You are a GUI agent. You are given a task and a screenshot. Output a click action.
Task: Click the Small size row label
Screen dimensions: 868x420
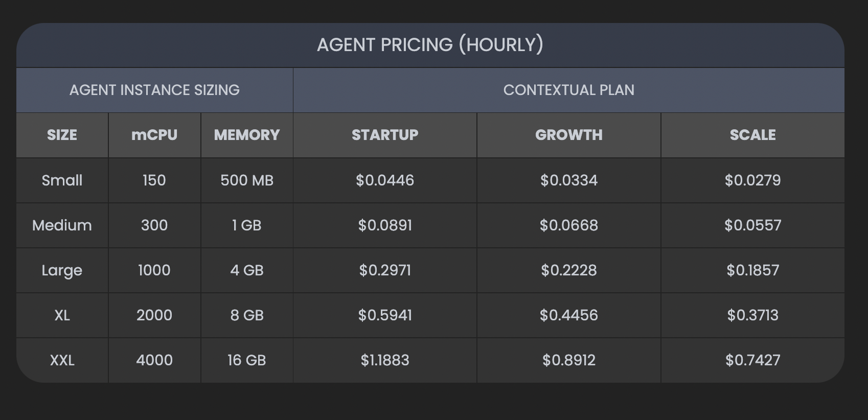[62, 180]
